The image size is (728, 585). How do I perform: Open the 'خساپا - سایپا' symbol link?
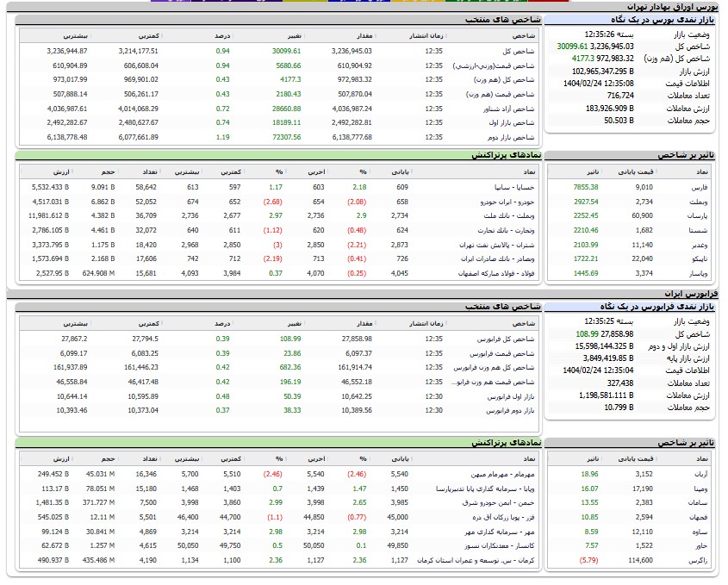(514, 188)
